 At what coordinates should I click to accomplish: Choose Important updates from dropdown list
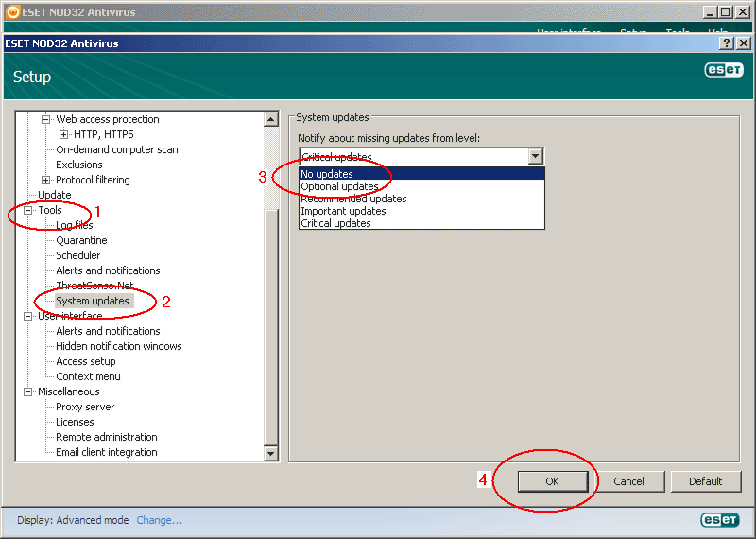click(x=421, y=211)
